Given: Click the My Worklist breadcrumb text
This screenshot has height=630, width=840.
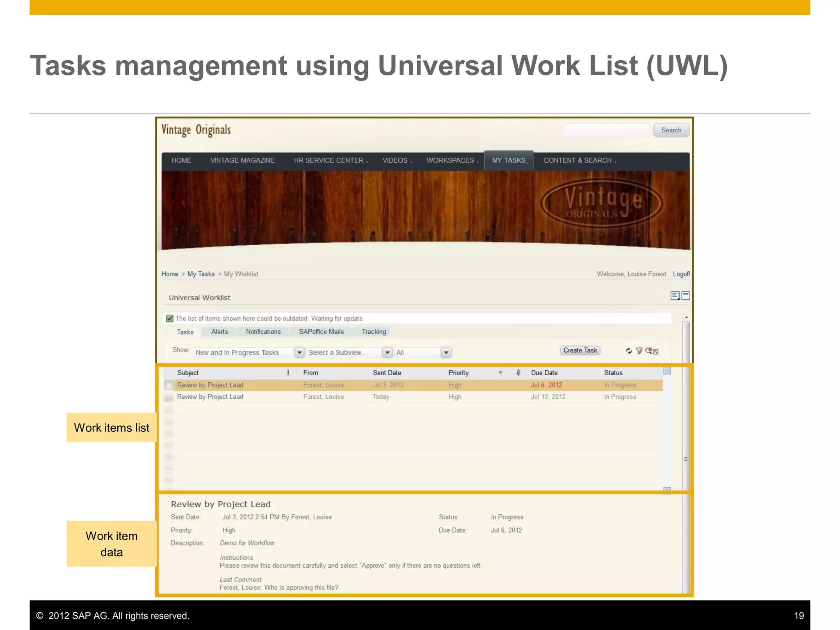Looking at the screenshot, I should pyautogui.click(x=241, y=274).
